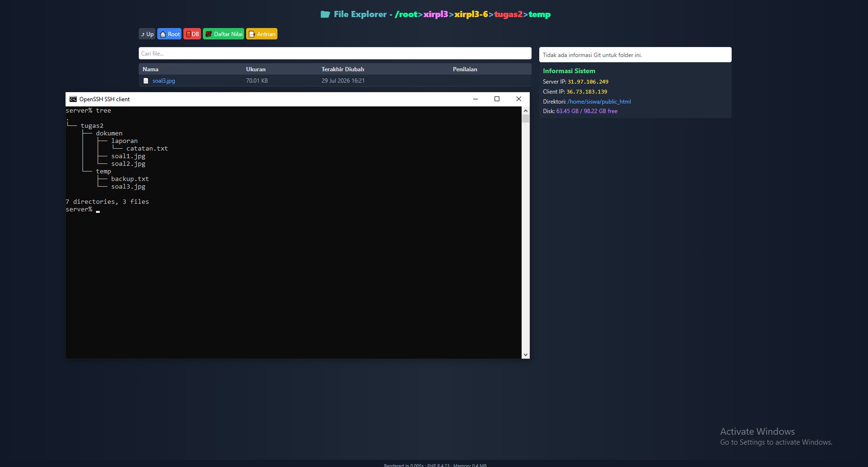The image size is (868, 467).
Task: Click OpenSSH SSH client window icon
Action: [x=73, y=99]
